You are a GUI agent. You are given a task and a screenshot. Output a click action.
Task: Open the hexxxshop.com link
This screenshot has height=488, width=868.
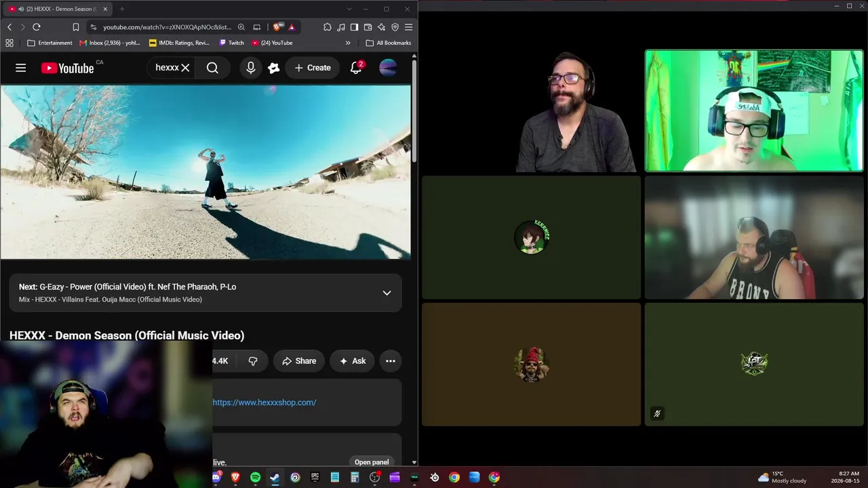pyautogui.click(x=264, y=403)
